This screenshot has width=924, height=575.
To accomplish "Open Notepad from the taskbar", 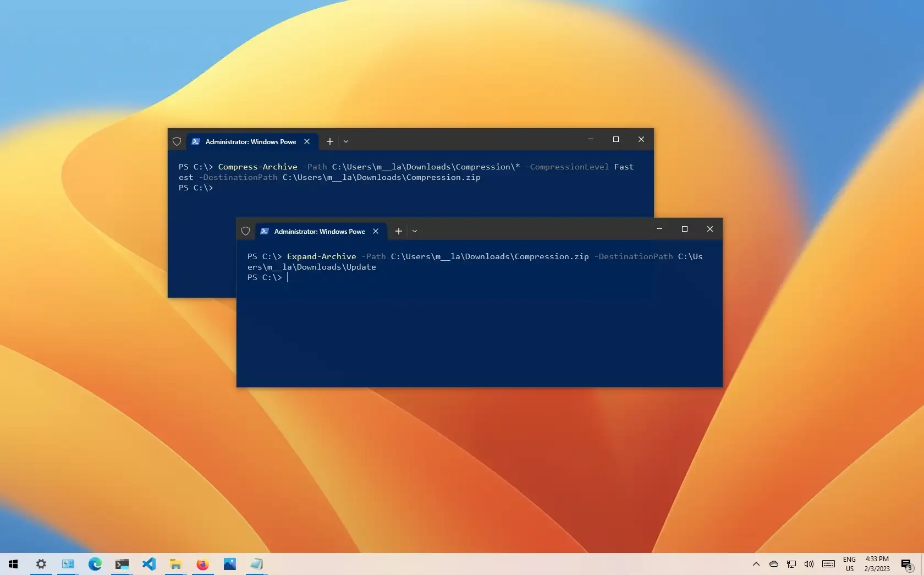I will click(x=256, y=564).
